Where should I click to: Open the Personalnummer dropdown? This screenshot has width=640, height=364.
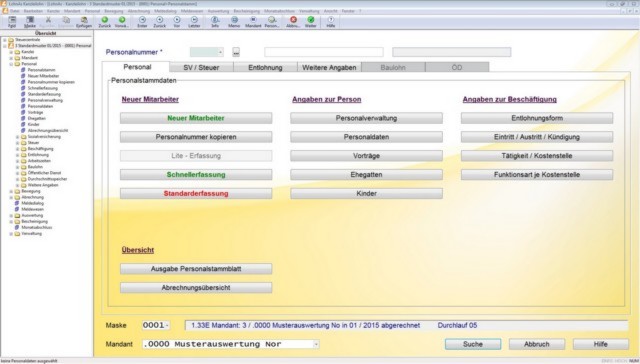[220, 52]
